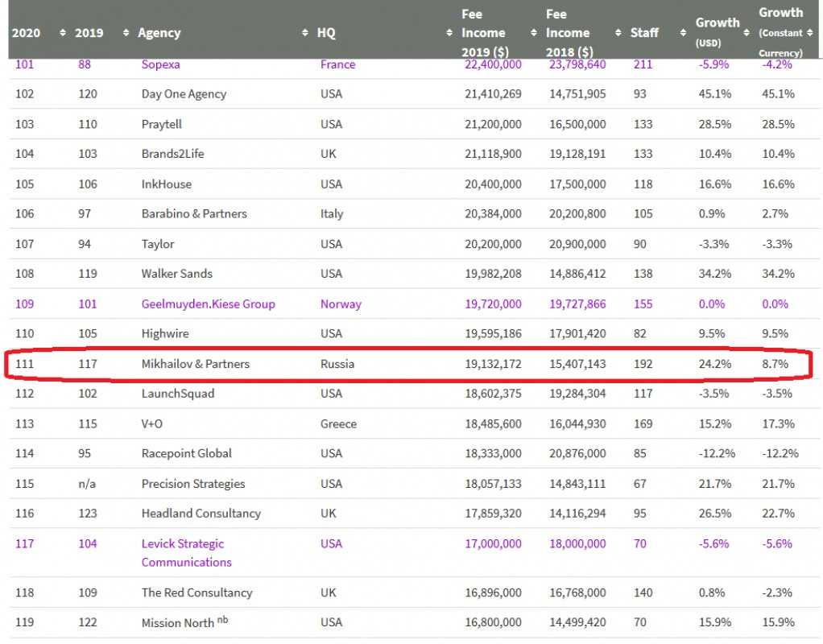
Task: Select the Taylor agency name
Action: point(158,244)
